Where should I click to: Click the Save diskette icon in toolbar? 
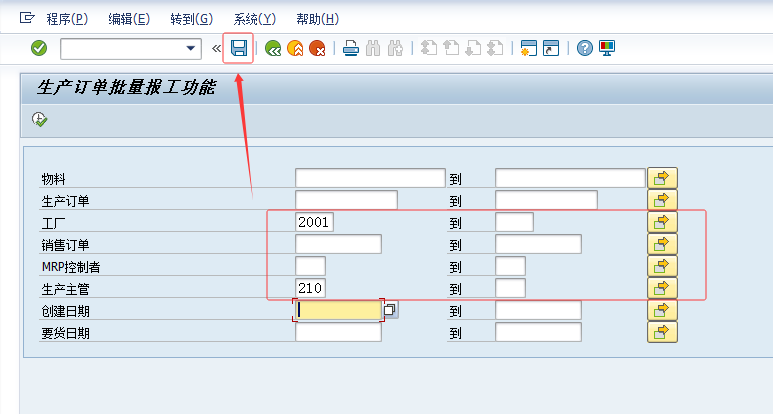pos(239,48)
